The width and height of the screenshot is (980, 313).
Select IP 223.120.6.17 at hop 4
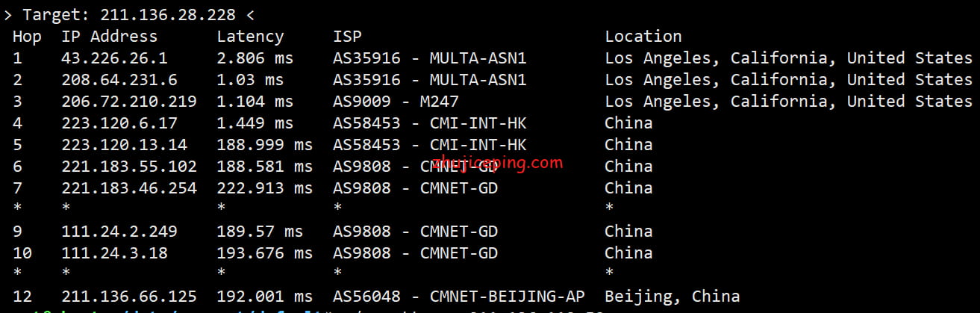(110, 123)
